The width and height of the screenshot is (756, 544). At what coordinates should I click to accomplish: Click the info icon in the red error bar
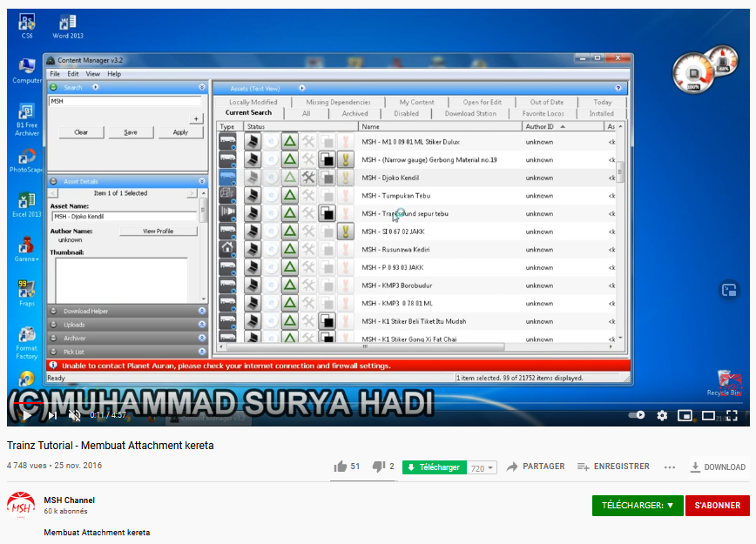(53, 365)
